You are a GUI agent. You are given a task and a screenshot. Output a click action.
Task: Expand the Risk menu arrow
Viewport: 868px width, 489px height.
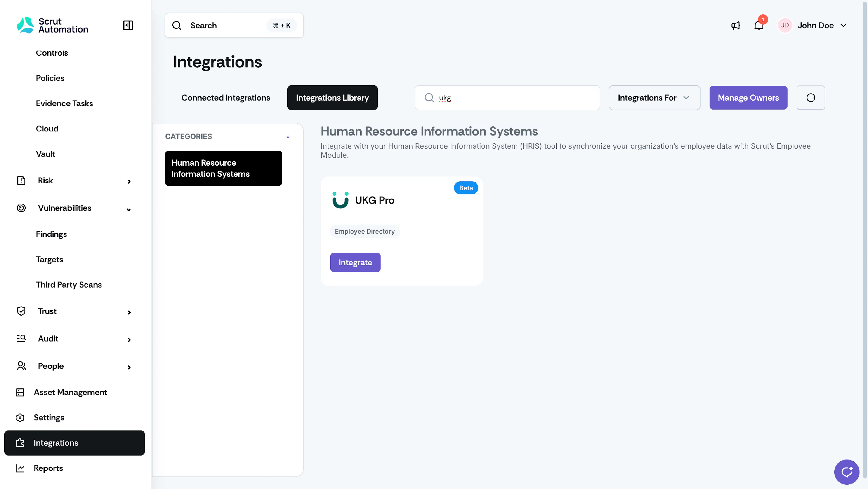(x=129, y=182)
